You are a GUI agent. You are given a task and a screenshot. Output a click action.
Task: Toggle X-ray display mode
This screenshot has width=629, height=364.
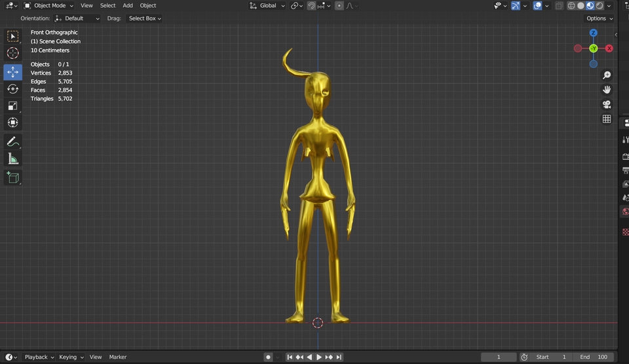click(x=559, y=6)
